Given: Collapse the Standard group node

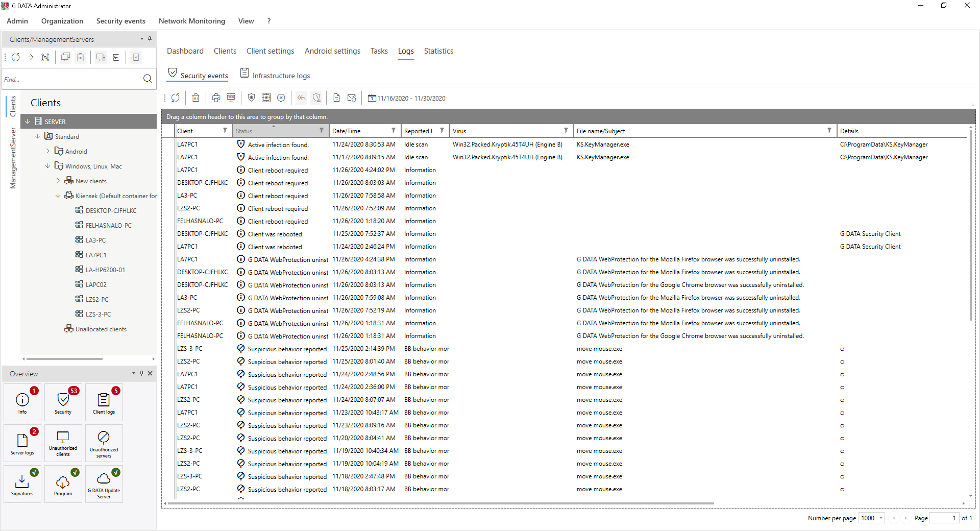Looking at the screenshot, I should (38, 136).
